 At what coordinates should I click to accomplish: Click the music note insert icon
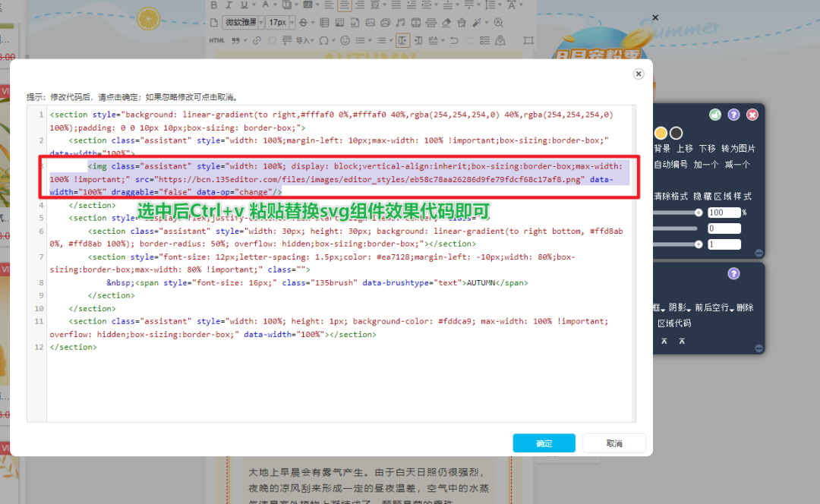(400, 23)
